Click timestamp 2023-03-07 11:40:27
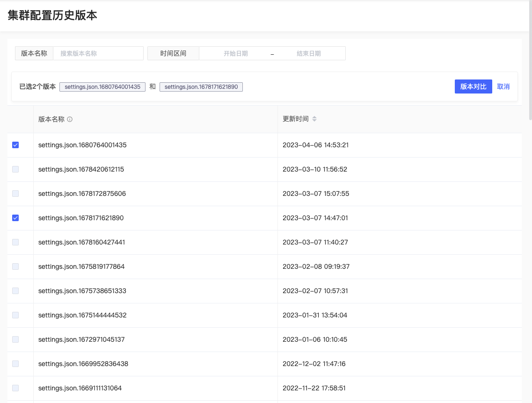The height and width of the screenshot is (403, 532). [315, 242]
